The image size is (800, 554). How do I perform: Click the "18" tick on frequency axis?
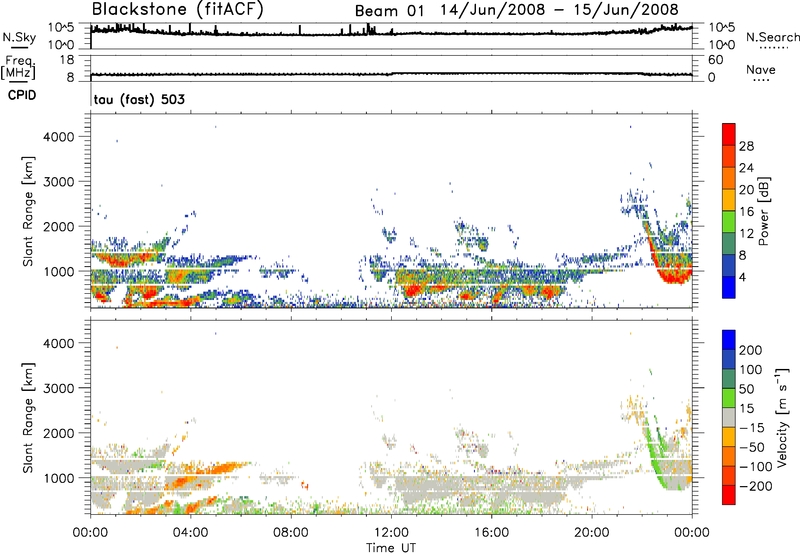[67, 60]
